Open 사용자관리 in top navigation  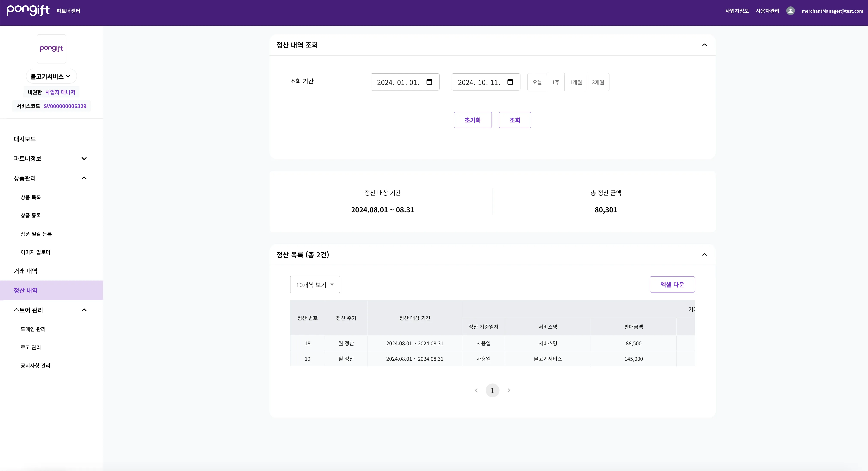click(x=767, y=11)
